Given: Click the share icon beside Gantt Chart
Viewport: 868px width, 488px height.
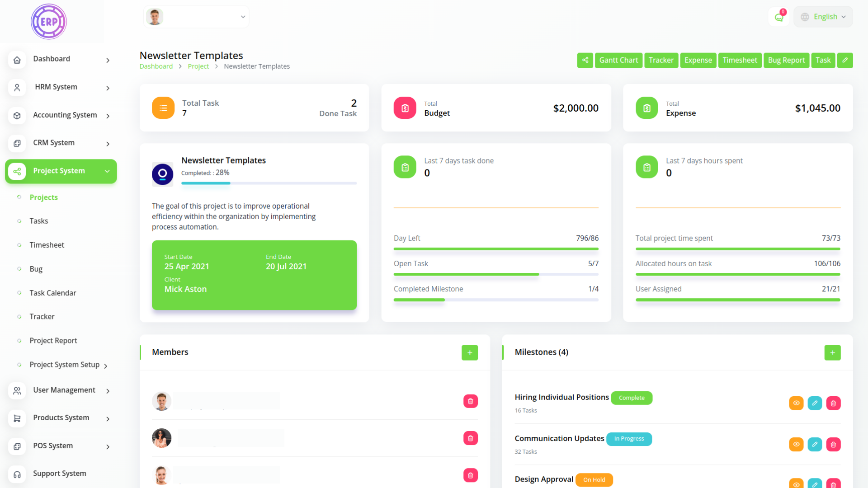Looking at the screenshot, I should point(585,60).
